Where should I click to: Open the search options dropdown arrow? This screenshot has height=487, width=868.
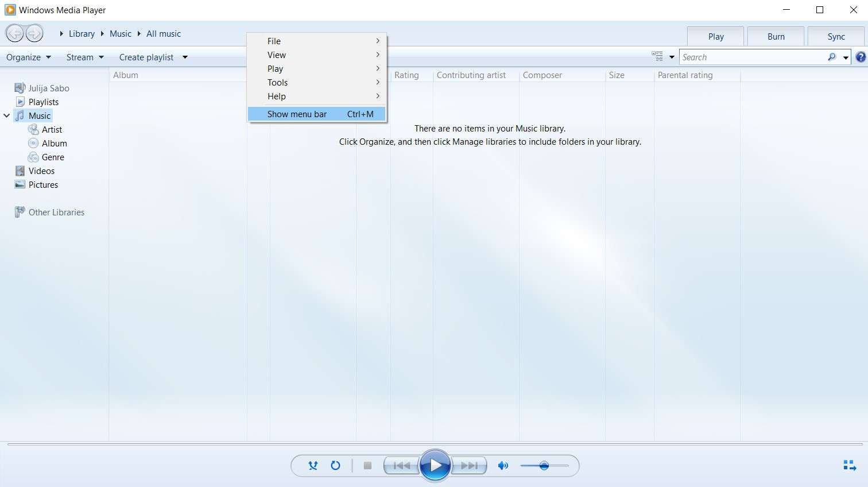click(846, 57)
